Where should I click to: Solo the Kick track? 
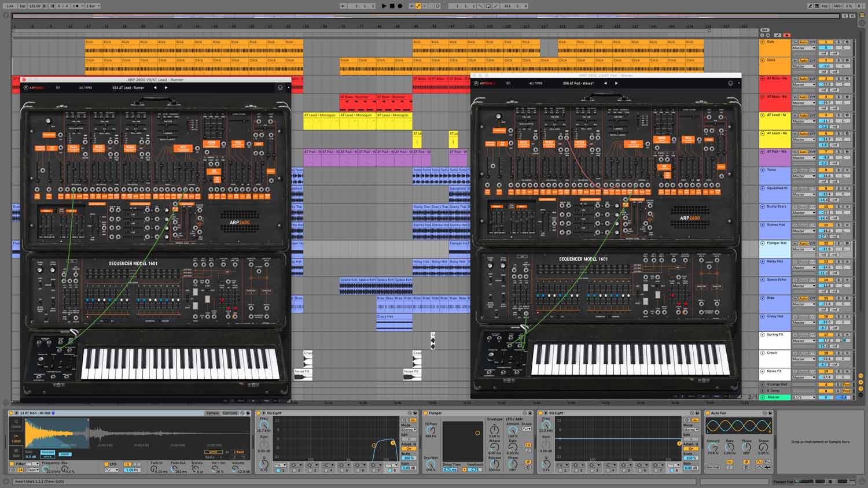(838, 42)
